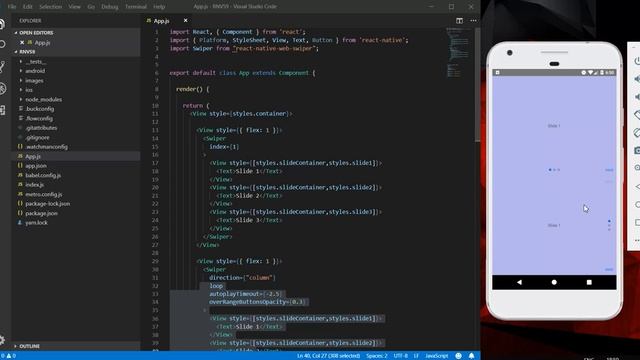Tap the top swiper pagination dots
640x360 pixels.
554,169
